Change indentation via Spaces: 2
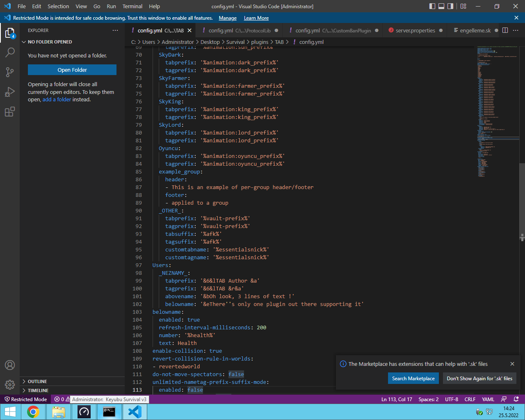Screen dimensions: 525x420 pyautogui.click(x=429, y=399)
